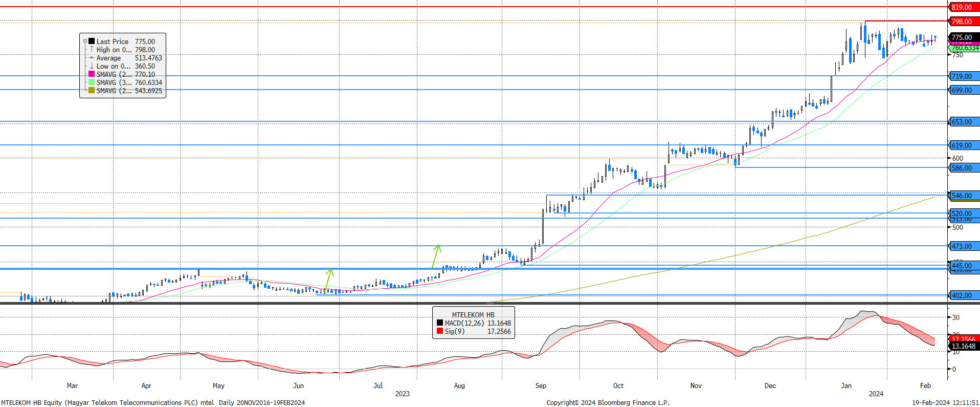Click the Dec month label on time axis
Viewport: 980px width, 407px height.
770,385
